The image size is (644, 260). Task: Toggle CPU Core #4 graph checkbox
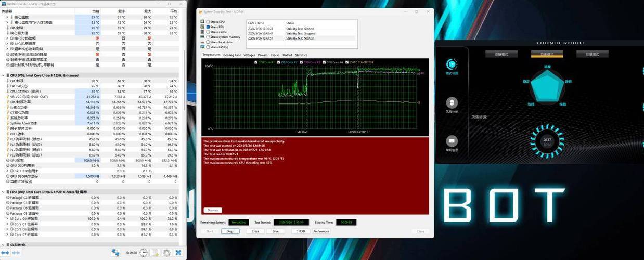pos(324,62)
